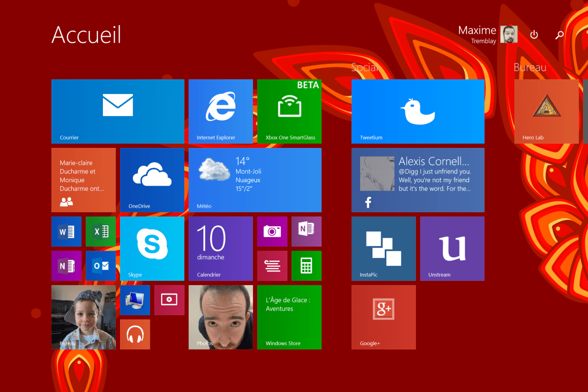Open the Camera app tile
The height and width of the screenshot is (392, 588).
tap(272, 231)
